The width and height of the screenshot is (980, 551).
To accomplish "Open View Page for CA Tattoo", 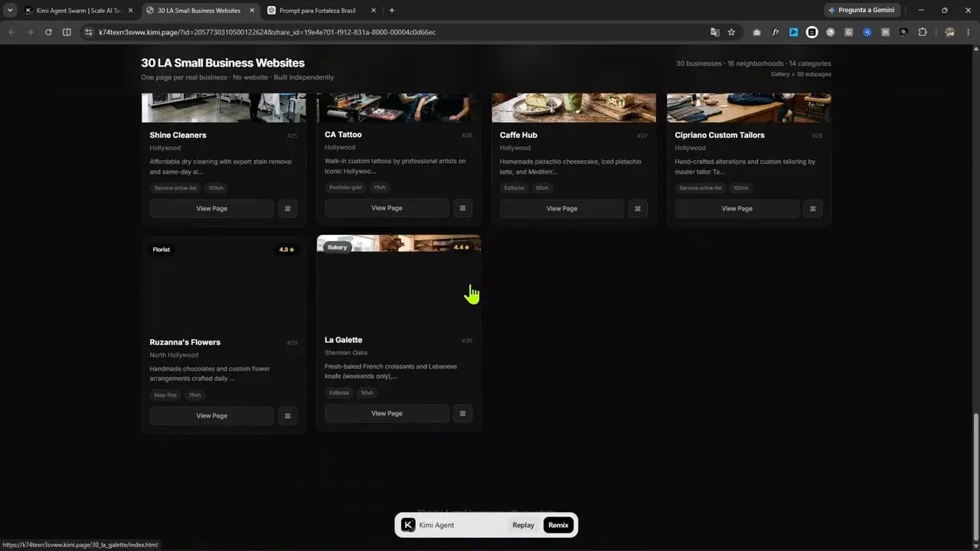I will (x=387, y=208).
